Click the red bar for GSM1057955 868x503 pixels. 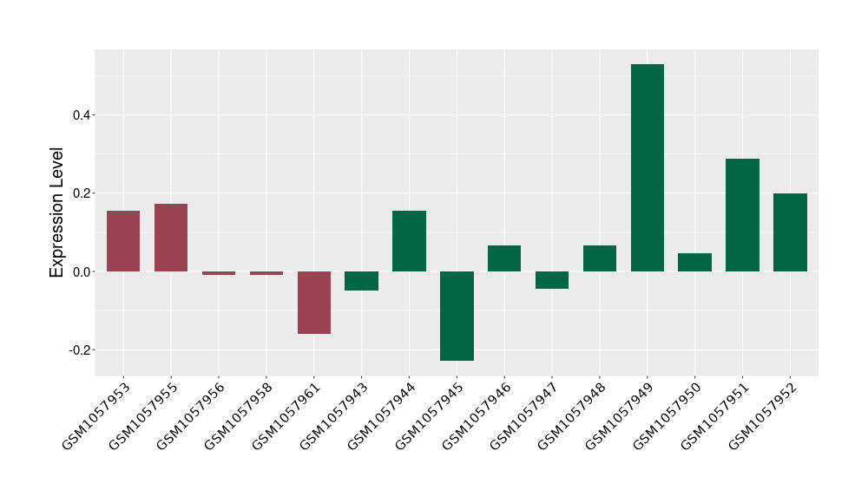click(x=171, y=238)
